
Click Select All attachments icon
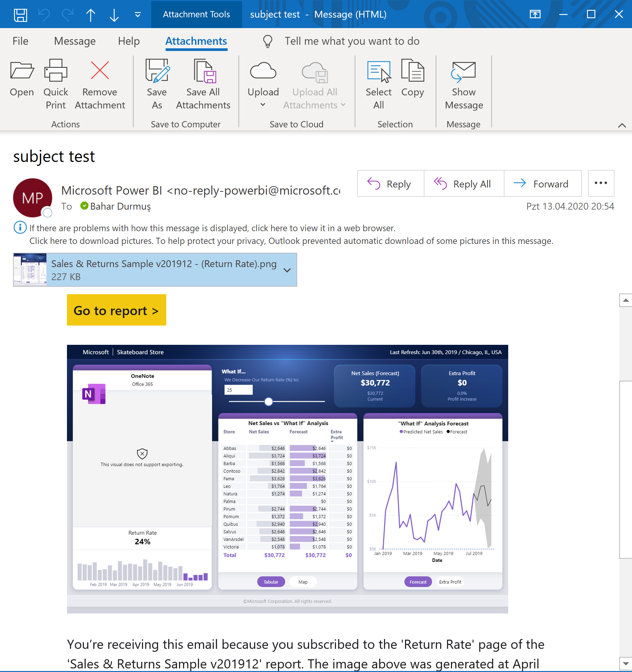379,85
